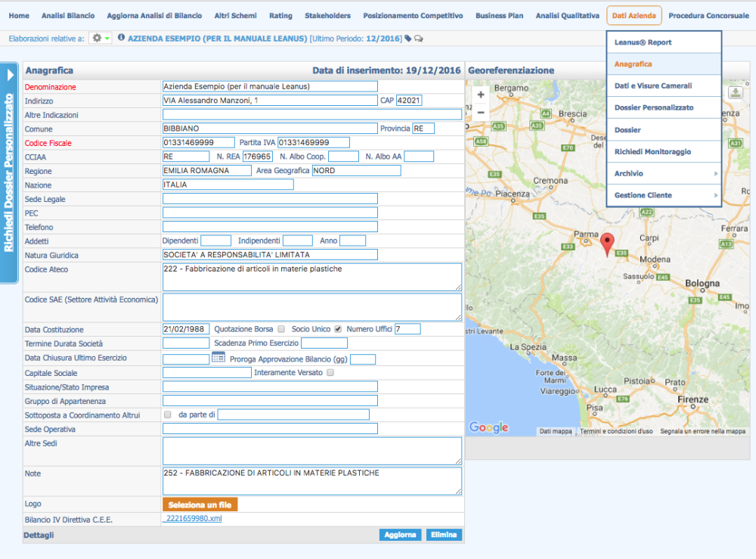756x559 pixels.
Task: Click the N. REA field 176965
Action: [x=258, y=157]
